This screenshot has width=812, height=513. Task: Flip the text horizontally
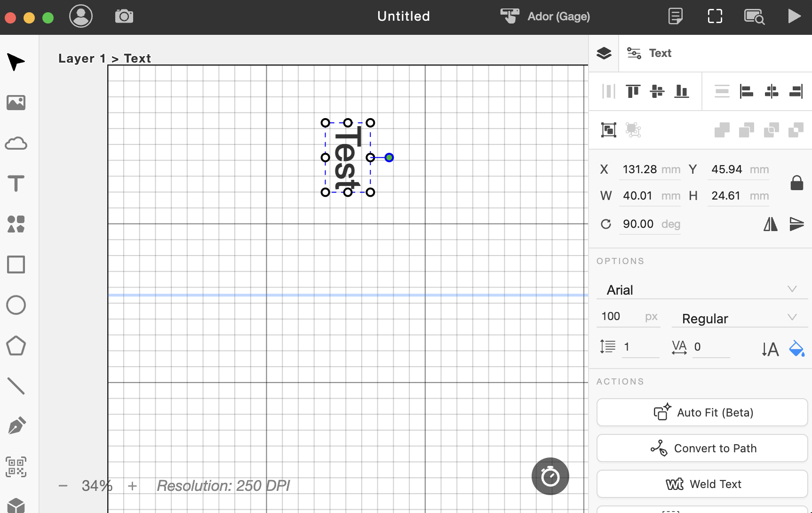771,224
